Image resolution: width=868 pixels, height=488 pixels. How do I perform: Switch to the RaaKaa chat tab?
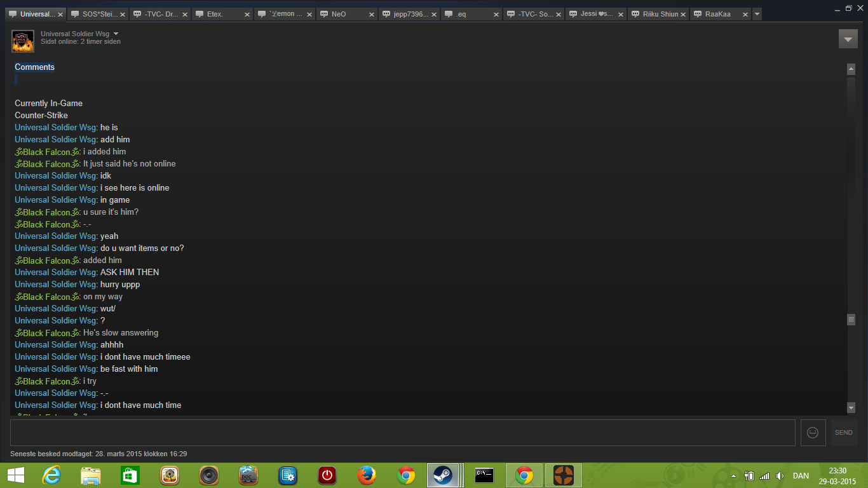tap(717, 14)
